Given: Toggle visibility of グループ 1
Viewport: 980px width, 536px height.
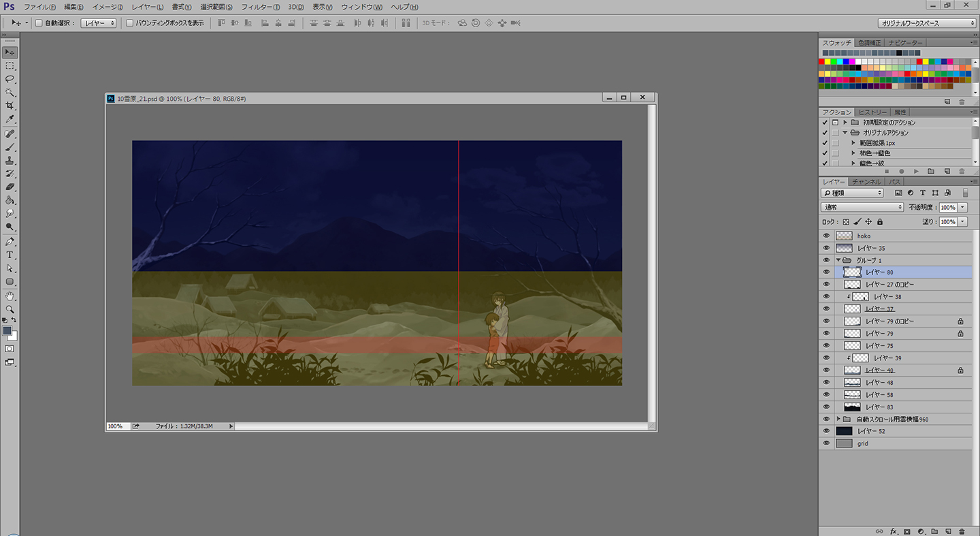Looking at the screenshot, I should [826, 260].
